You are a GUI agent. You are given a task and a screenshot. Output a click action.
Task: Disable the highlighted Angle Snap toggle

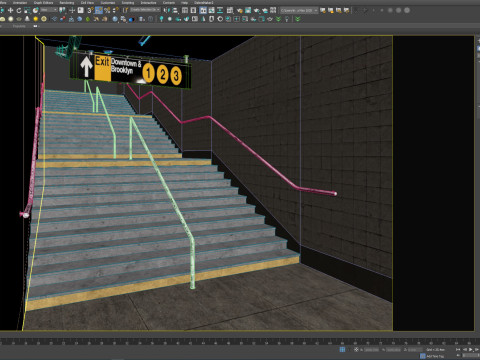[99, 10]
